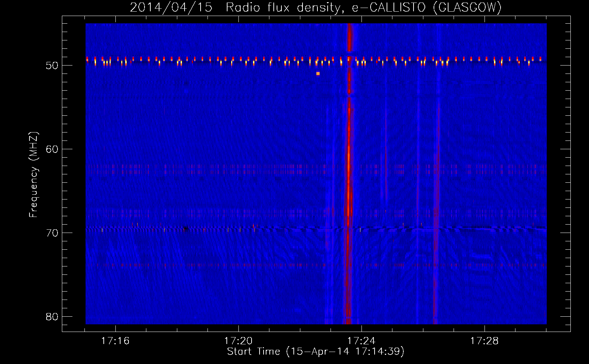Viewport: 589px width, 364px height.
Task: Click the 17:24 time tick label
Action: tap(361, 341)
